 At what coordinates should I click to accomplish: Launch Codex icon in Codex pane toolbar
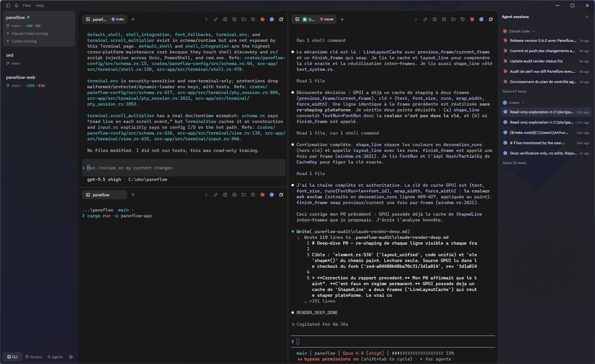(x=272, y=19)
